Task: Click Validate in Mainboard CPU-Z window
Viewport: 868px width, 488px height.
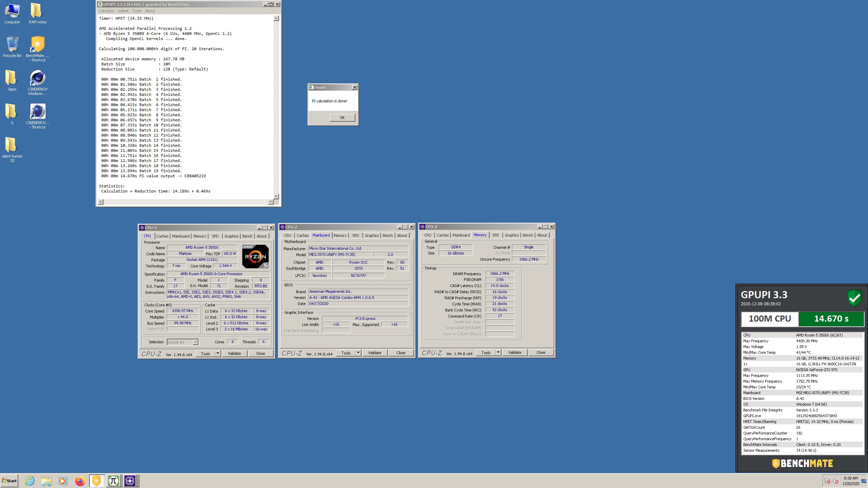Action: coord(375,353)
